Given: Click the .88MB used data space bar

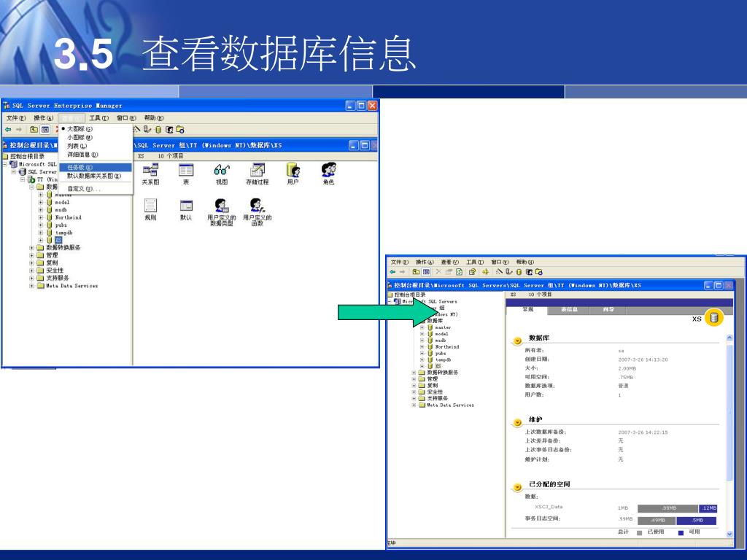Looking at the screenshot, I should (x=668, y=508).
